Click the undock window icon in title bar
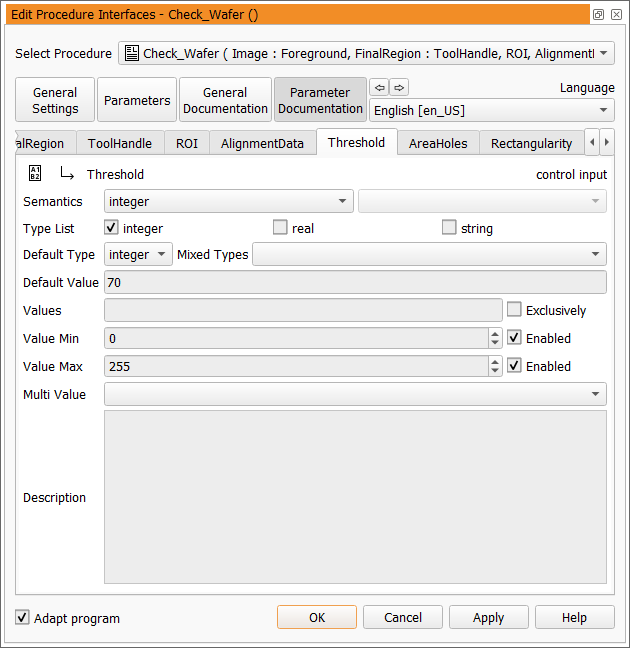Screen dimensions: 630x648 point(598,15)
